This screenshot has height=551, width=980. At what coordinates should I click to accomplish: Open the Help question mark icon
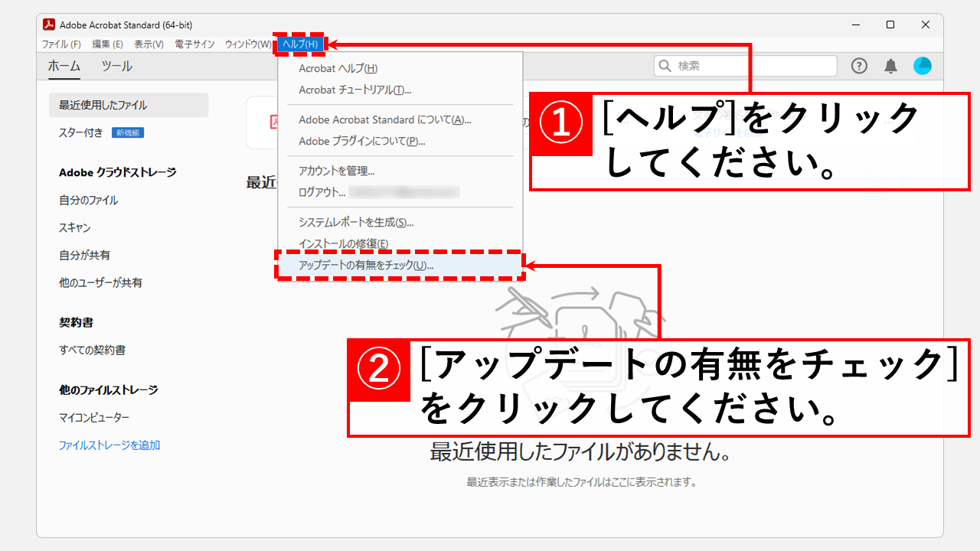coord(859,66)
